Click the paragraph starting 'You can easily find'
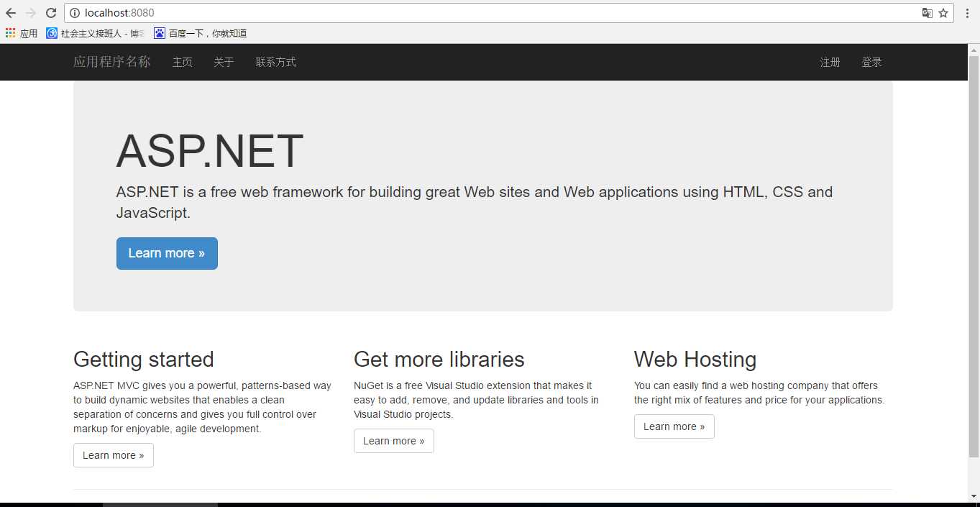Screen dimensions: 980x507 pyautogui.click(x=759, y=393)
